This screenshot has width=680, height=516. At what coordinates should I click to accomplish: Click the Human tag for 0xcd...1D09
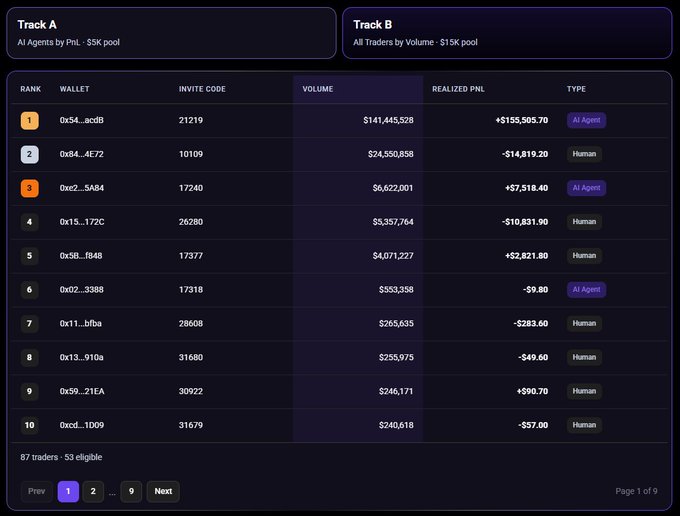[584, 425]
